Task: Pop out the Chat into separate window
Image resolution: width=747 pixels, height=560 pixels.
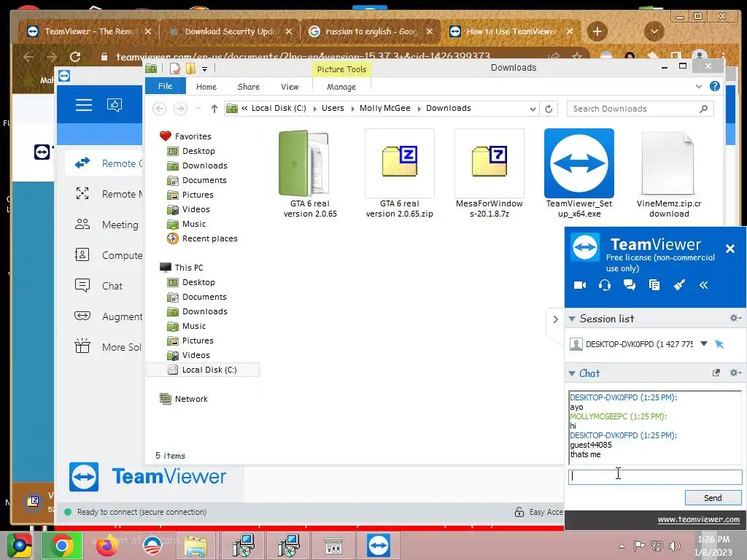Action: click(716, 373)
